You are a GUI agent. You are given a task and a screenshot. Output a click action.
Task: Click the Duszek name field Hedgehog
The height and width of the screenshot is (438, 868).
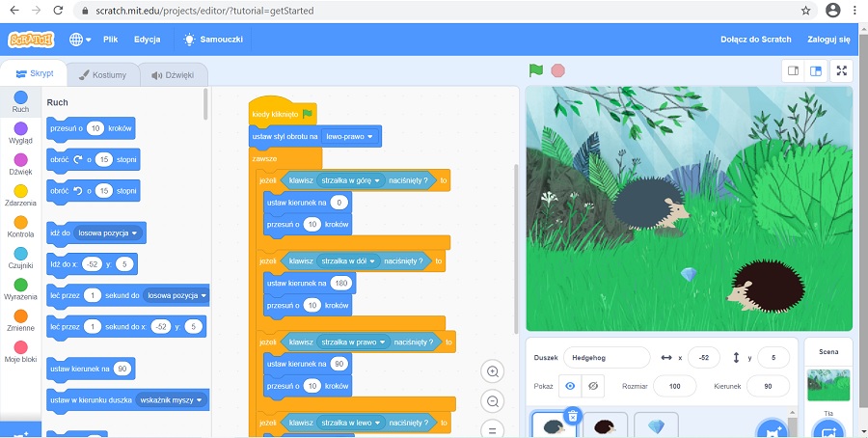pyautogui.click(x=607, y=358)
